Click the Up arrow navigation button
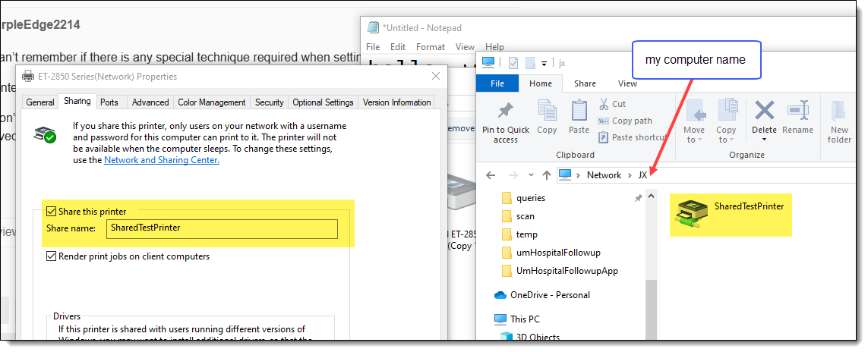The image size is (868, 352). click(x=546, y=175)
